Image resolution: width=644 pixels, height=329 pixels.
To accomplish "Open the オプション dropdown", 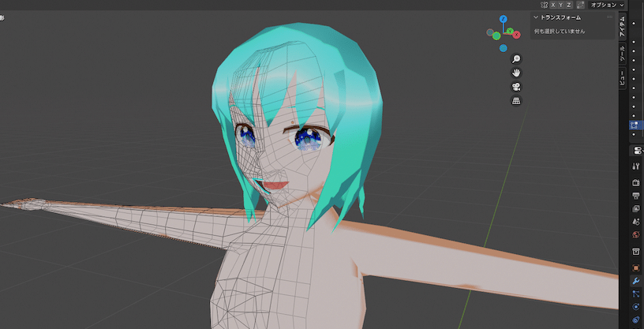I will tap(607, 5).
